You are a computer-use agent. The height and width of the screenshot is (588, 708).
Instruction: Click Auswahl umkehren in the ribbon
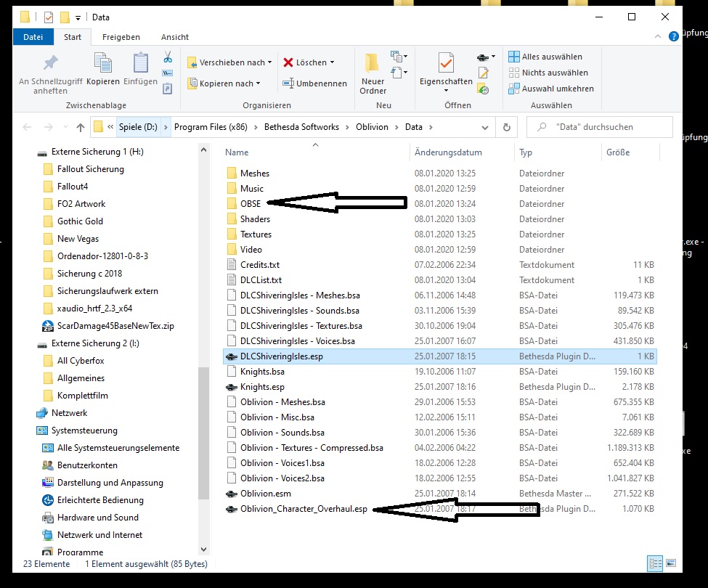coord(550,89)
